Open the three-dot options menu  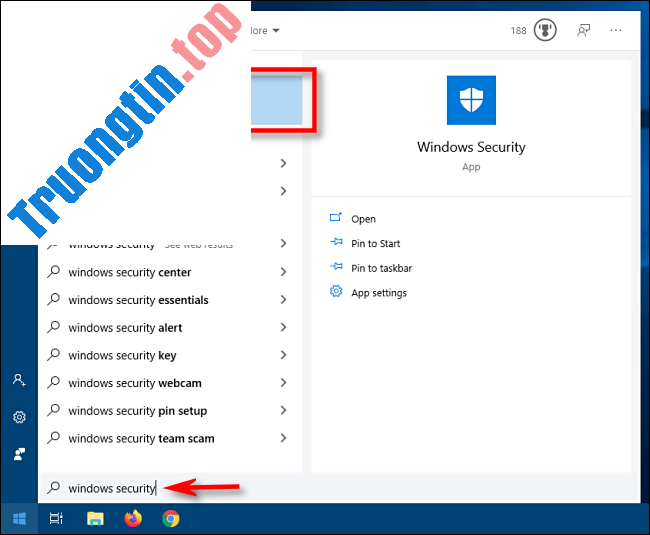(x=616, y=30)
